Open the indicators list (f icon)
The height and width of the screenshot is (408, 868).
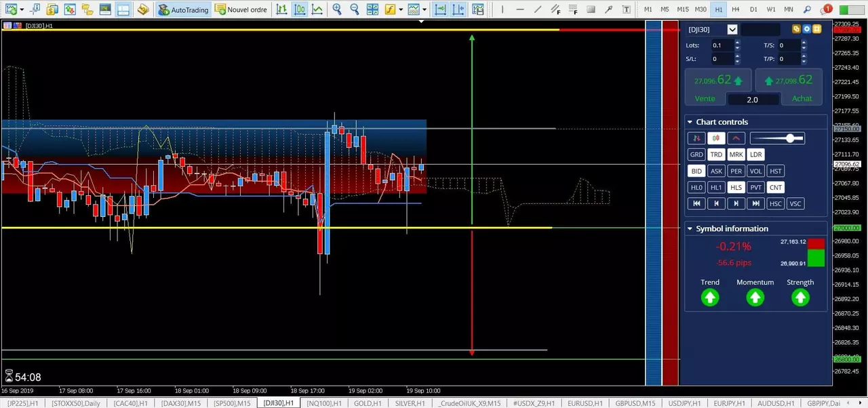point(390,9)
